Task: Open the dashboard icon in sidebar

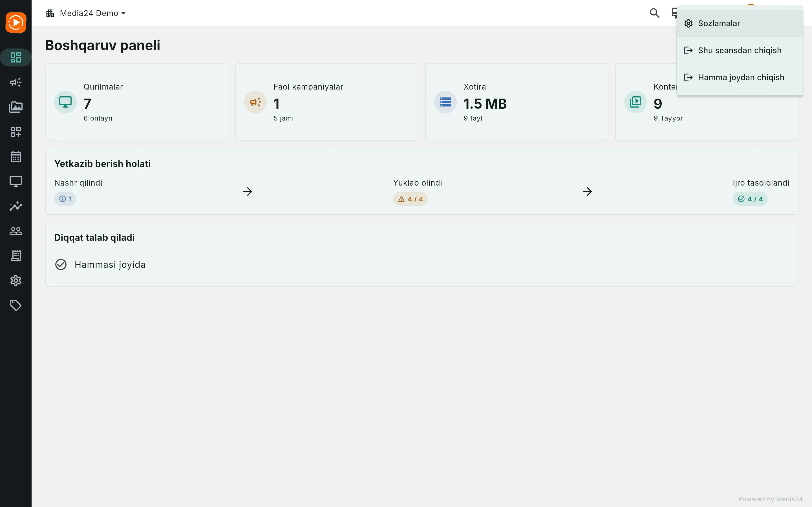Action: coord(16,57)
